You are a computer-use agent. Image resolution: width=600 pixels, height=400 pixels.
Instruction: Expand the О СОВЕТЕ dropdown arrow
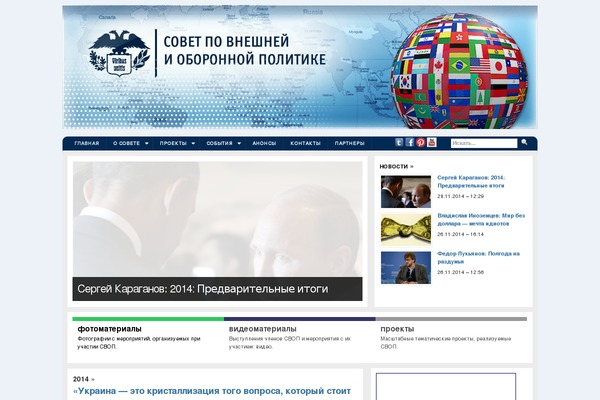(147, 144)
